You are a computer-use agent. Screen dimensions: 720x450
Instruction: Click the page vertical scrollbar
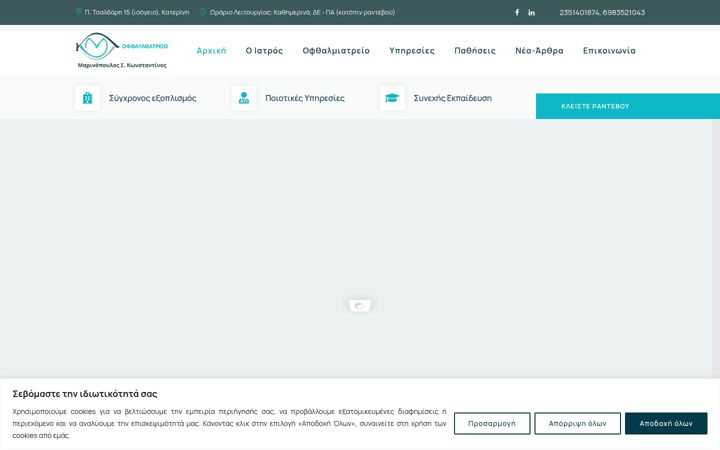716,248
